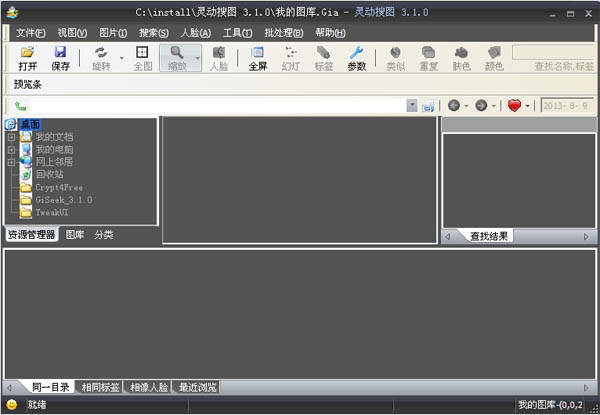Switch to the 图库 tab
The image size is (600, 415).
click(75, 235)
